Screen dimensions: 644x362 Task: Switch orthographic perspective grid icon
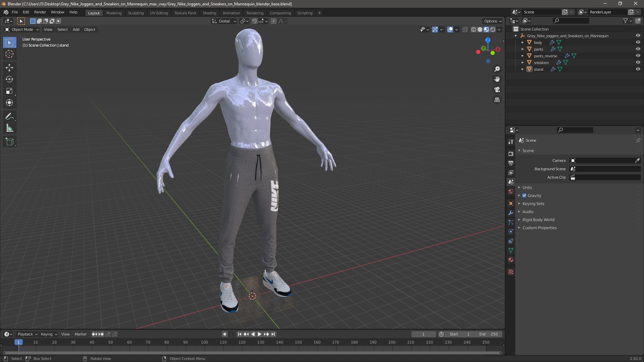coord(497,100)
